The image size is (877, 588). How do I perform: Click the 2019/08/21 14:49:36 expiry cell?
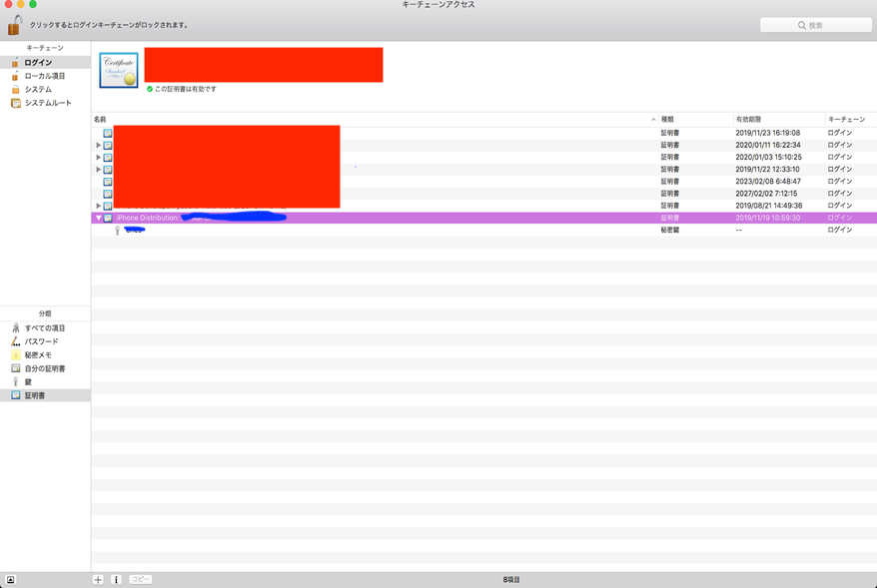[x=768, y=205]
